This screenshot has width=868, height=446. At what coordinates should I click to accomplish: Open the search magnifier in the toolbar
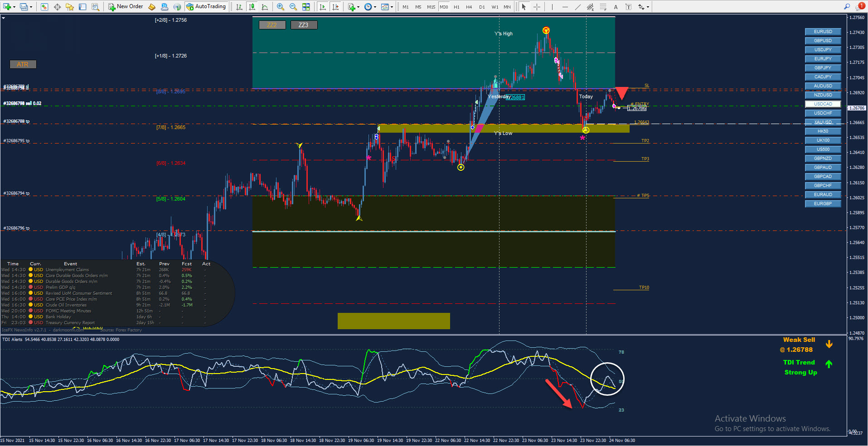[847, 7]
